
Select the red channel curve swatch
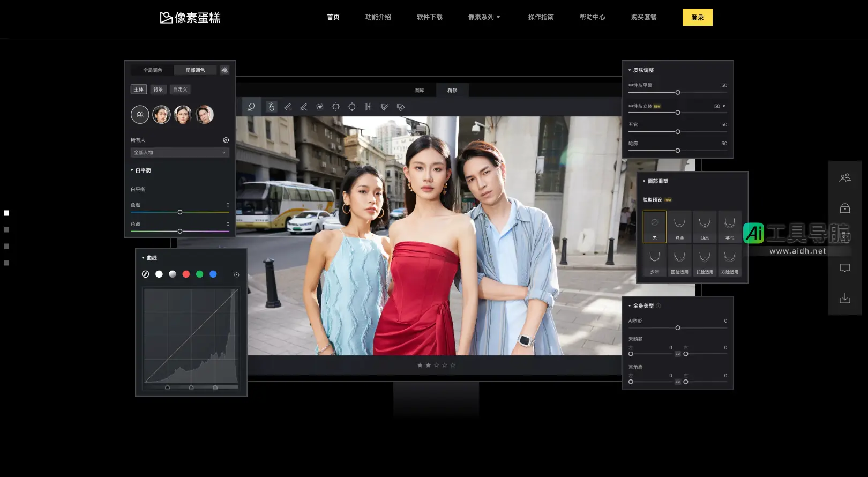186,274
